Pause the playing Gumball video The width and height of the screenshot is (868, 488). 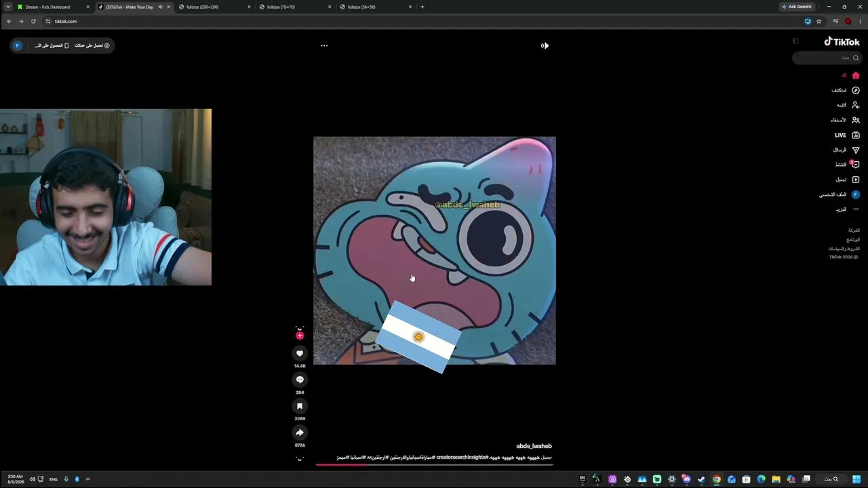(x=435, y=251)
